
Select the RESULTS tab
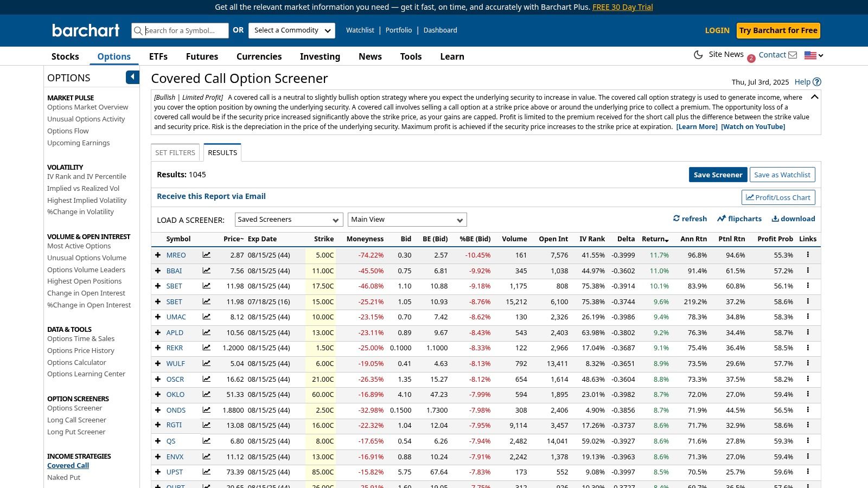tap(222, 152)
